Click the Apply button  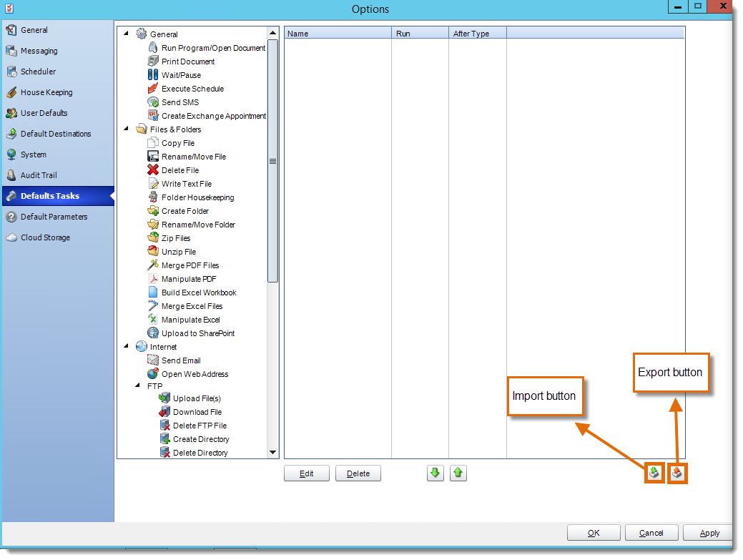(x=708, y=532)
